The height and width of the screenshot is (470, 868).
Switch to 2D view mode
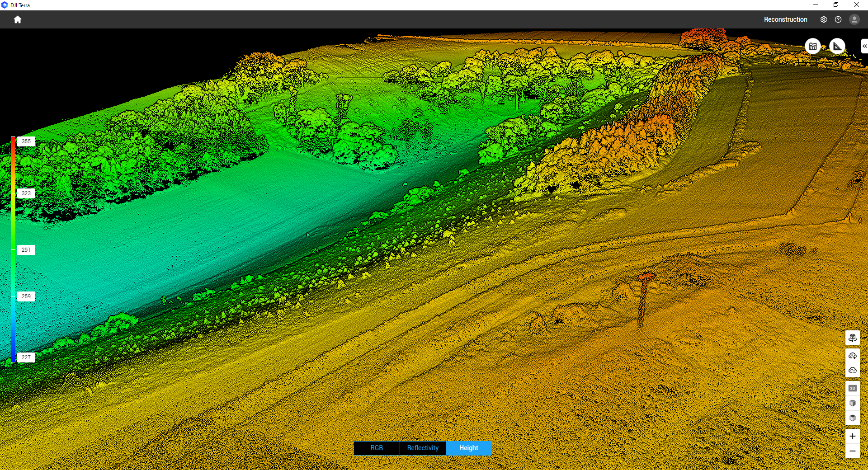(x=852, y=388)
